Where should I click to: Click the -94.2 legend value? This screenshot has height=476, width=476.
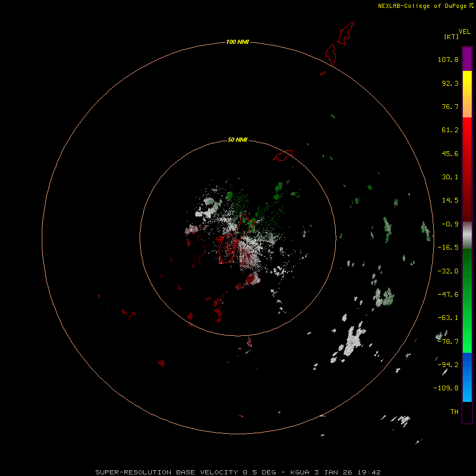448,364
